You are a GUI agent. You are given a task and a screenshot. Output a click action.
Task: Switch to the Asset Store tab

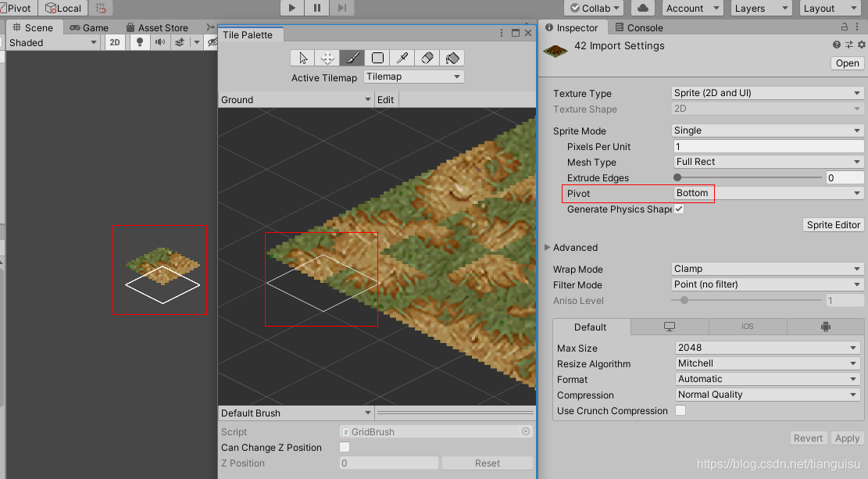(157, 27)
